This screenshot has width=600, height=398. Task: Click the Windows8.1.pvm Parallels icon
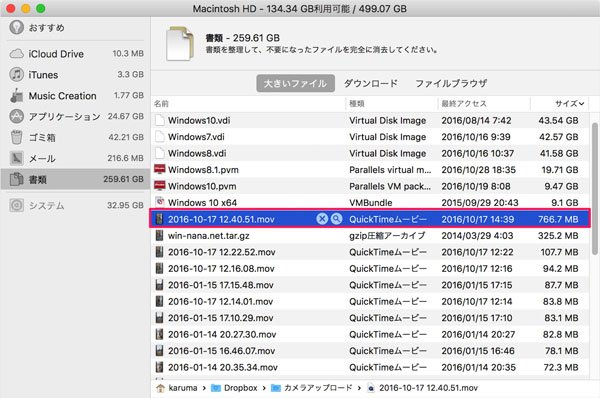point(160,169)
